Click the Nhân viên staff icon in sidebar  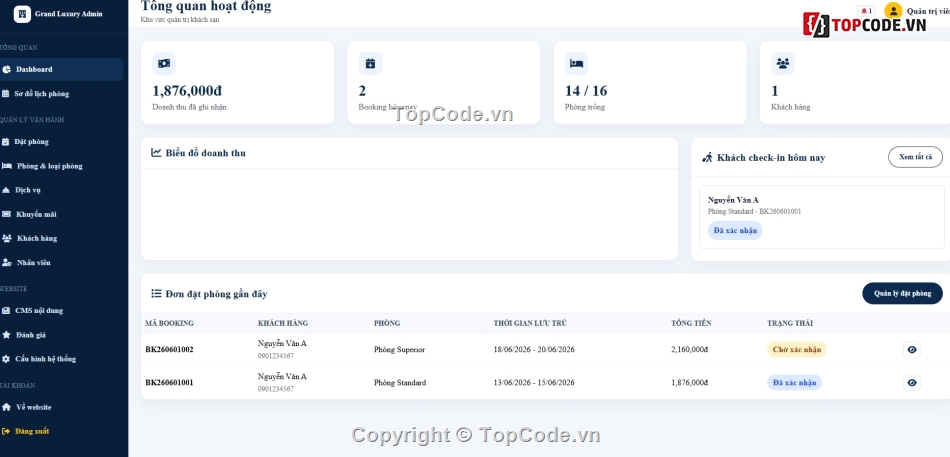(x=7, y=262)
